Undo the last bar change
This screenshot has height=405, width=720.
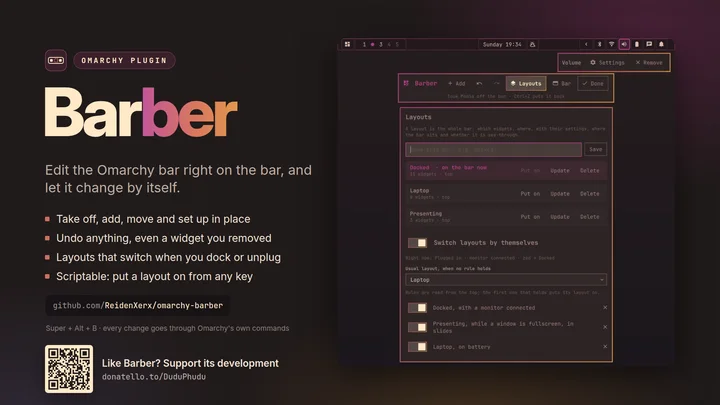click(479, 84)
